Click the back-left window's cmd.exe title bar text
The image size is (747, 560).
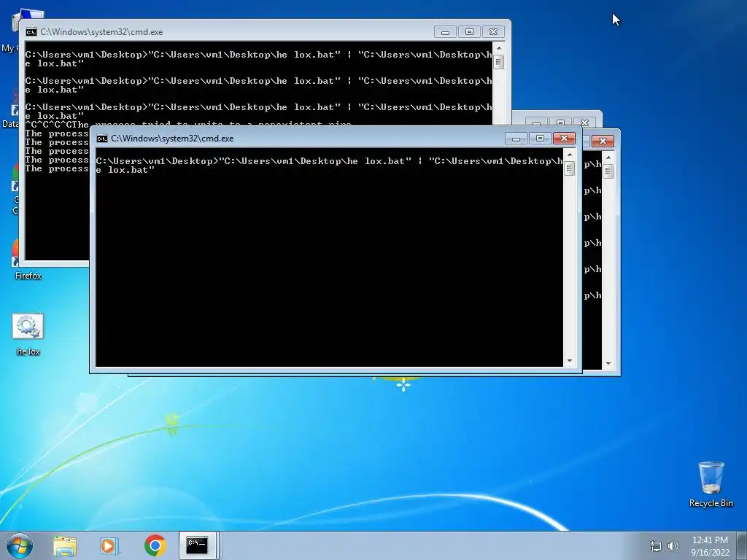[101, 32]
